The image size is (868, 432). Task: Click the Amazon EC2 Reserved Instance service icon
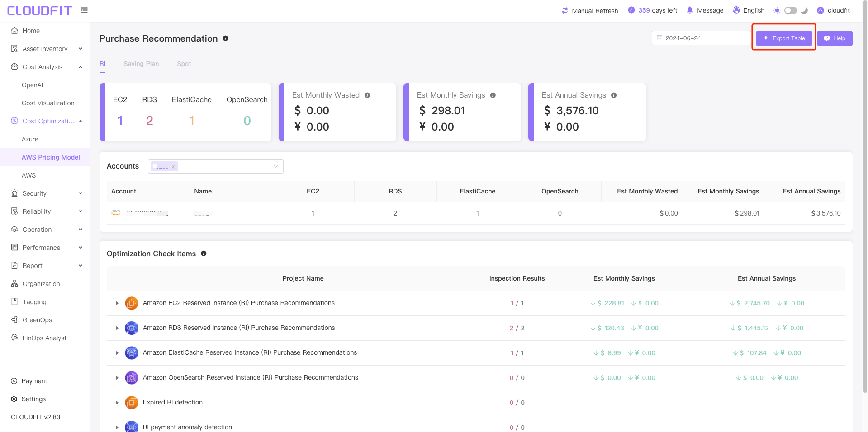[132, 303]
